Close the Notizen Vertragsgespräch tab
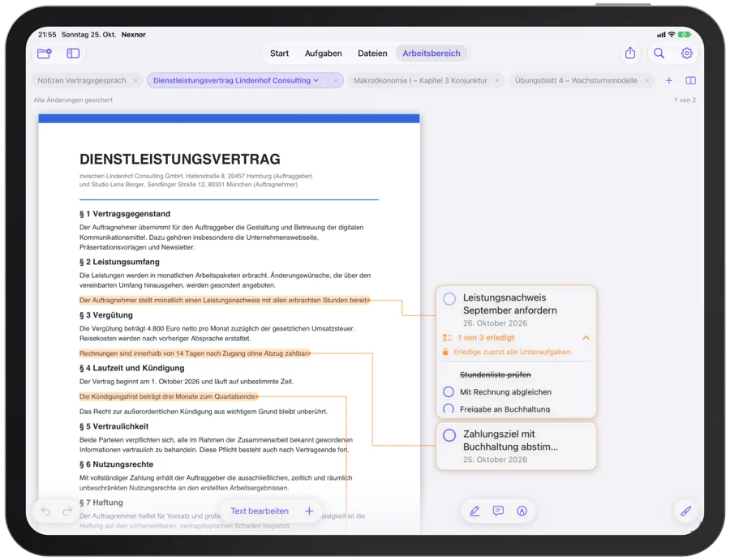The image size is (730, 560). pos(135,80)
